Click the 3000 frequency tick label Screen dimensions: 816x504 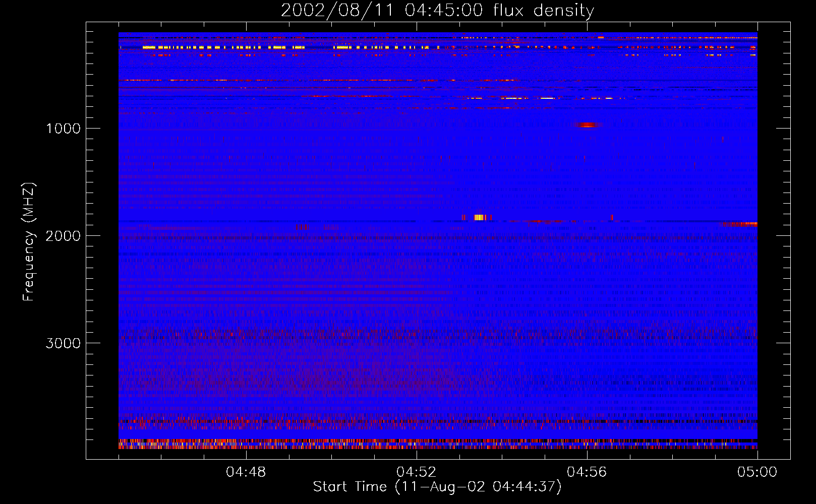(63, 343)
